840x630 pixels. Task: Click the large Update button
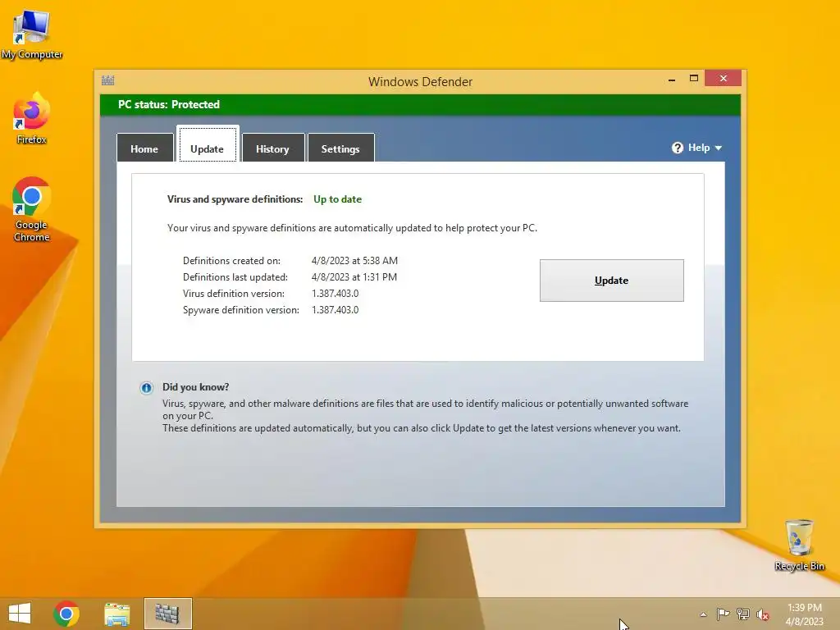611,281
